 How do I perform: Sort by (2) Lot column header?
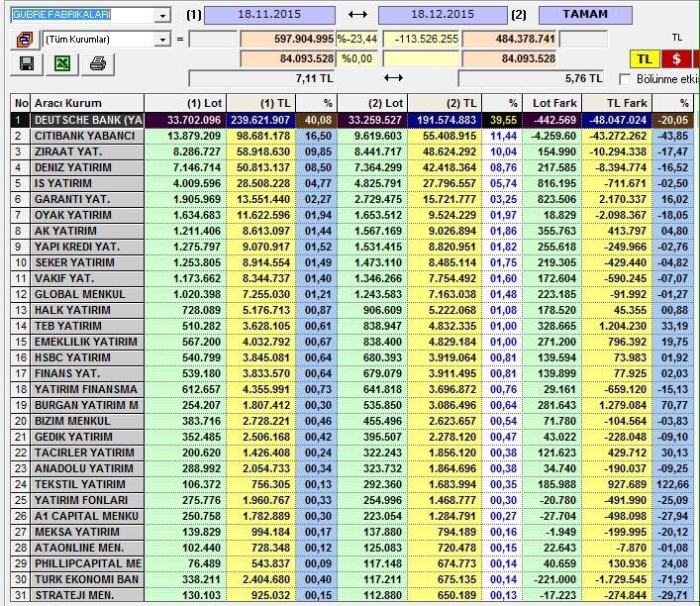(372, 103)
